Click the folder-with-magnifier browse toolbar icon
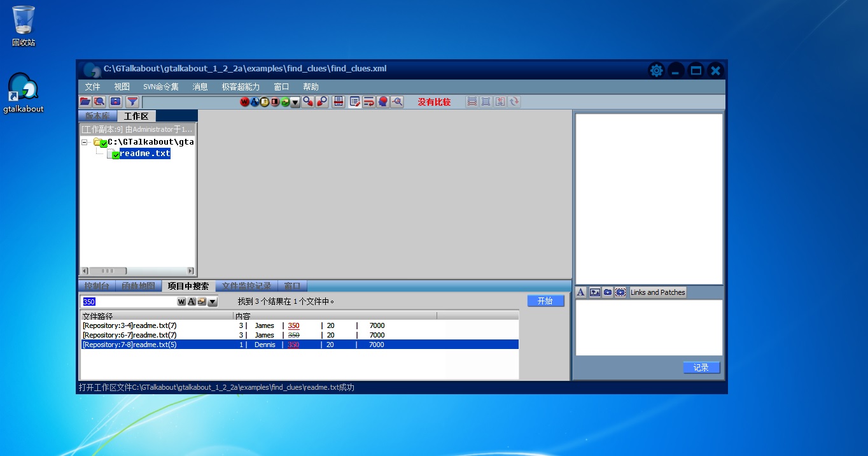Image resolution: width=868 pixels, height=456 pixels. [x=99, y=101]
